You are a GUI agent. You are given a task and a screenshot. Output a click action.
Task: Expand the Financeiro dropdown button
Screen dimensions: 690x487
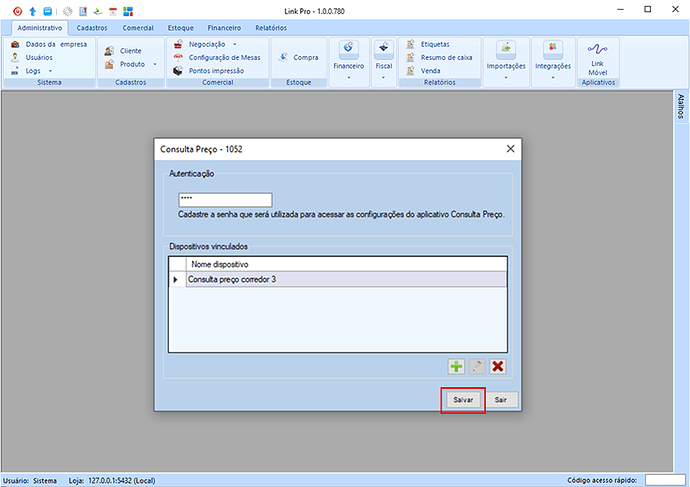pos(349,62)
